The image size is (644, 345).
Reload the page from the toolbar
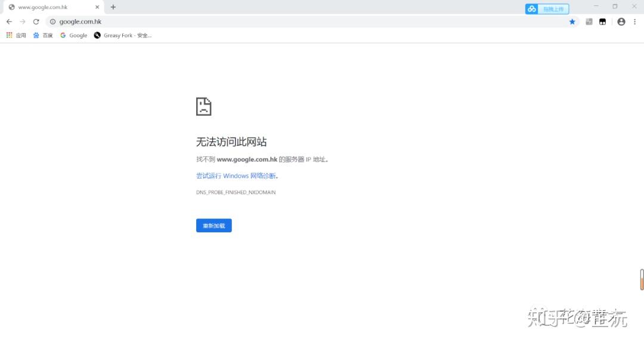point(36,21)
